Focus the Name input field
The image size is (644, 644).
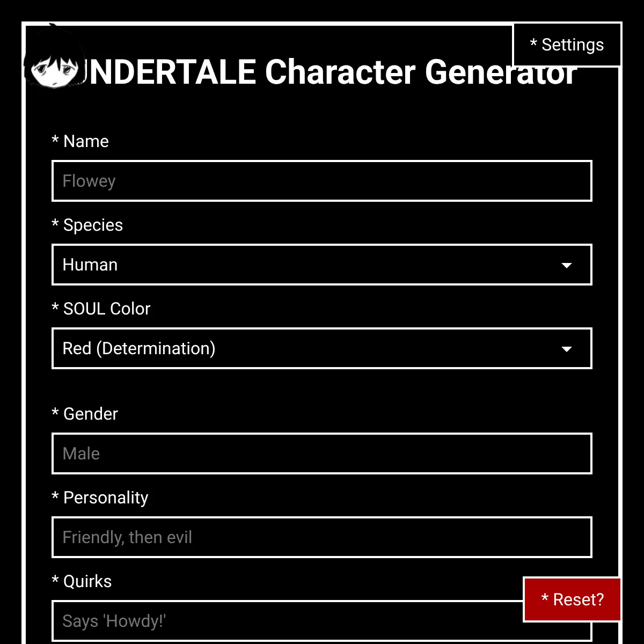(x=322, y=181)
